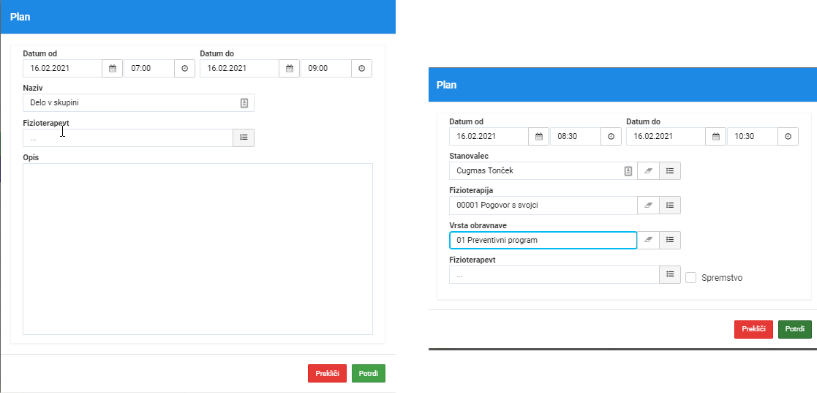Image resolution: width=817 pixels, height=393 pixels.
Task: Open calendar picker for Datum do in left dialog
Action: coord(290,68)
